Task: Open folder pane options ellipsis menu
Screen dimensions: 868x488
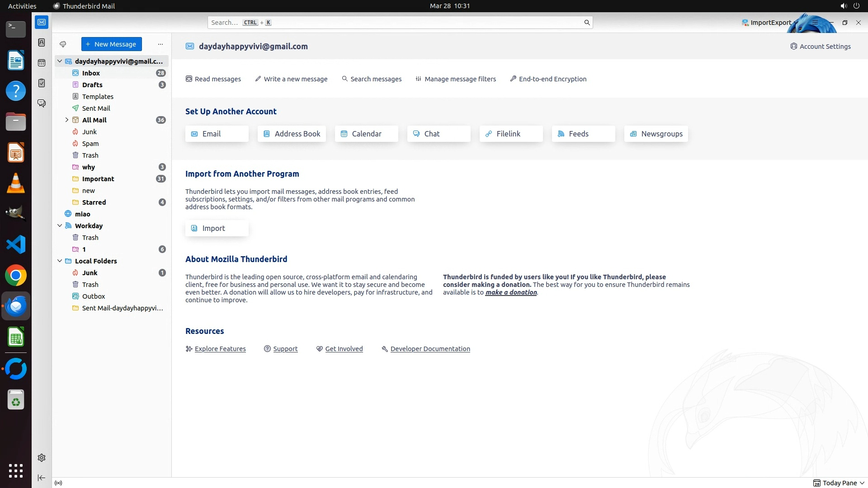Action: tap(160, 44)
